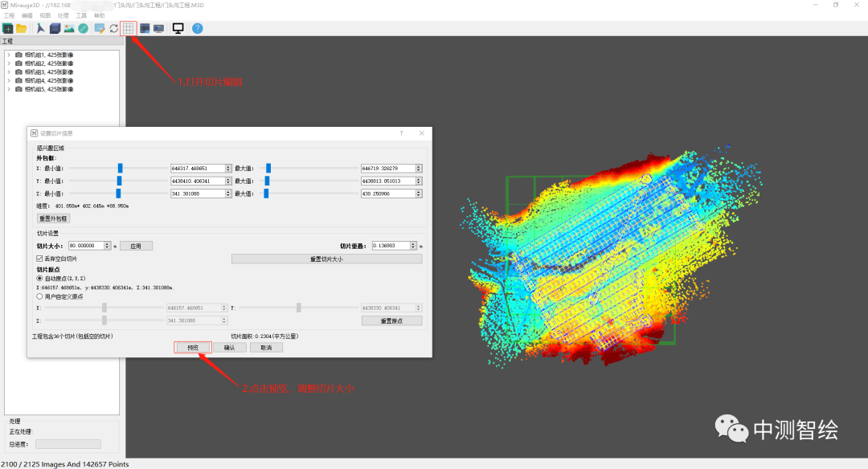Click the X 最小值 slider handle
Screen dimensions: 868x469
click(120, 168)
